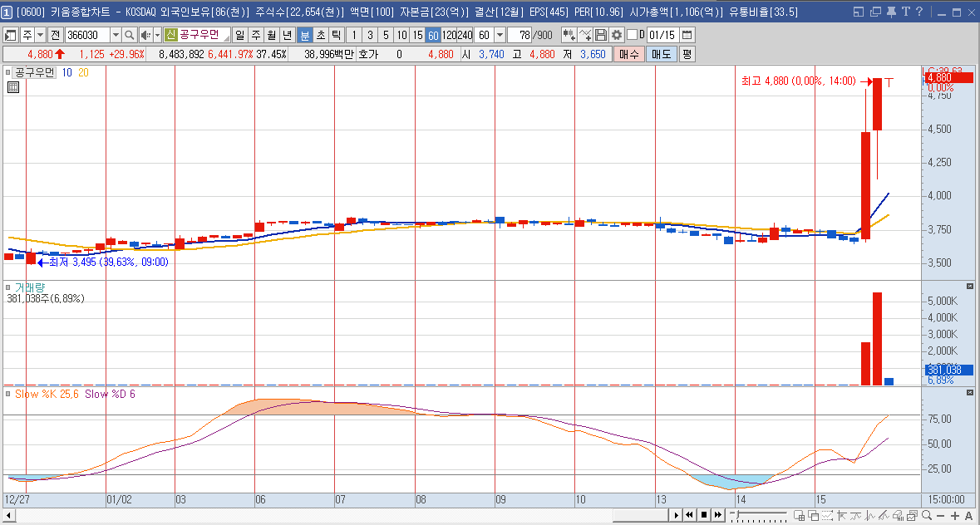Open dropdown arrow next to 주 selector
This screenshot has height=525, width=980.
pyautogui.click(x=41, y=36)
